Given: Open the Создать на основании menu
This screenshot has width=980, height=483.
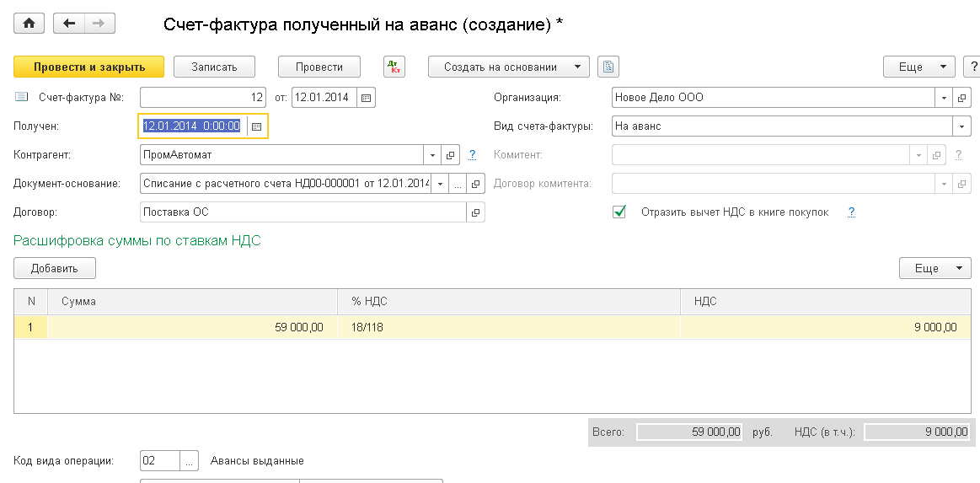Looking at the screenshot, I should 508,67.
